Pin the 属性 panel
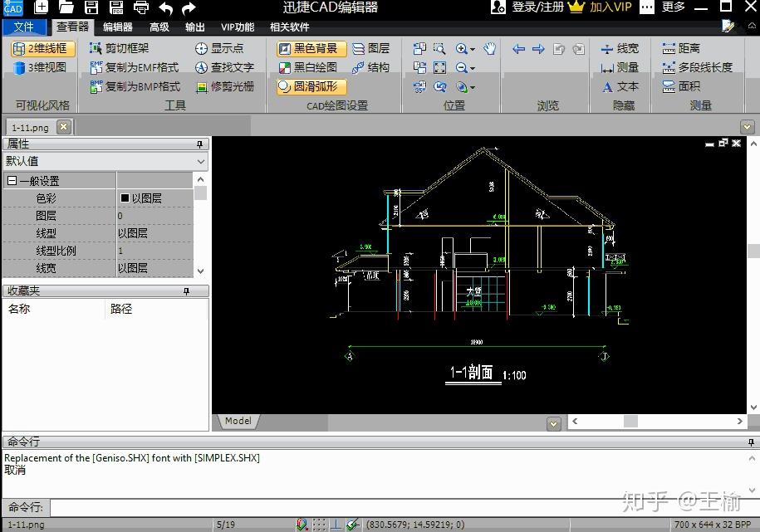This screenshot has height=532, width=760. pos(199,144)
